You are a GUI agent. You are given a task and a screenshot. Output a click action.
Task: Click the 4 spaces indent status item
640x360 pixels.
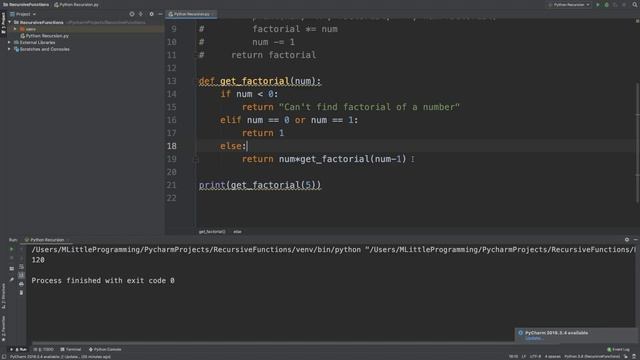[x=553, y=357]
